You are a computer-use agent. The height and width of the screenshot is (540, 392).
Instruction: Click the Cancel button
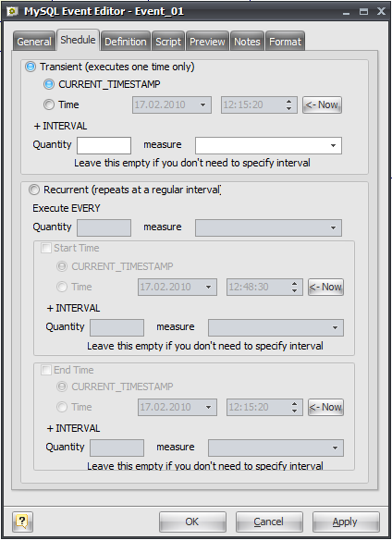tap(269, 522)
